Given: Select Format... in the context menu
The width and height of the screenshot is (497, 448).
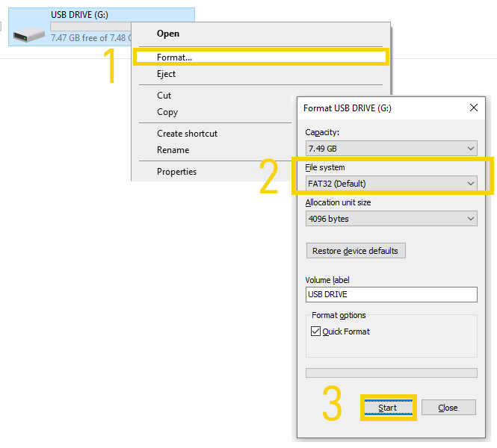Looking at the screenshot, I should click(x=176, y=57).
